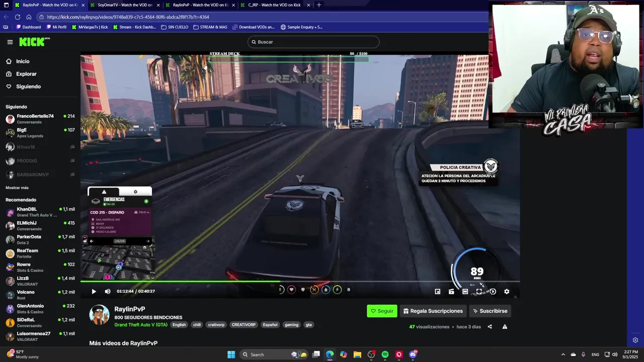Select the gta tag
The image size is (644, 362).
(x=308, y=325)
